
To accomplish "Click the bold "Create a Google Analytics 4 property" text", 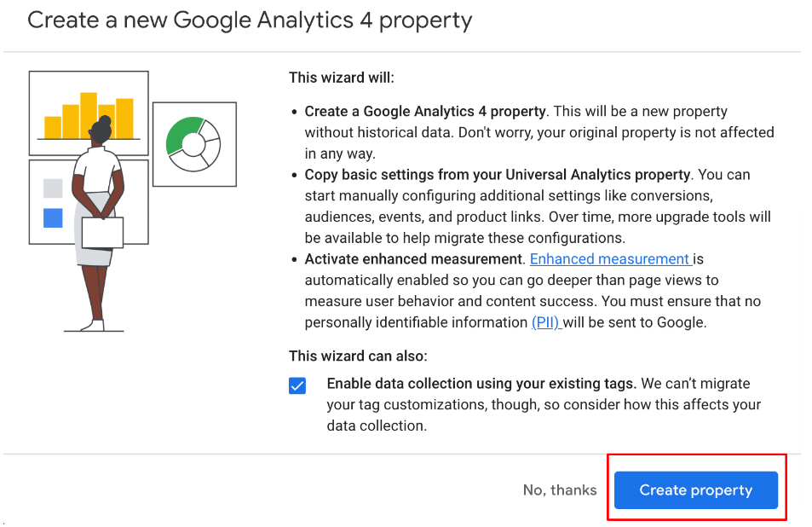I will (x=425, y=112).
